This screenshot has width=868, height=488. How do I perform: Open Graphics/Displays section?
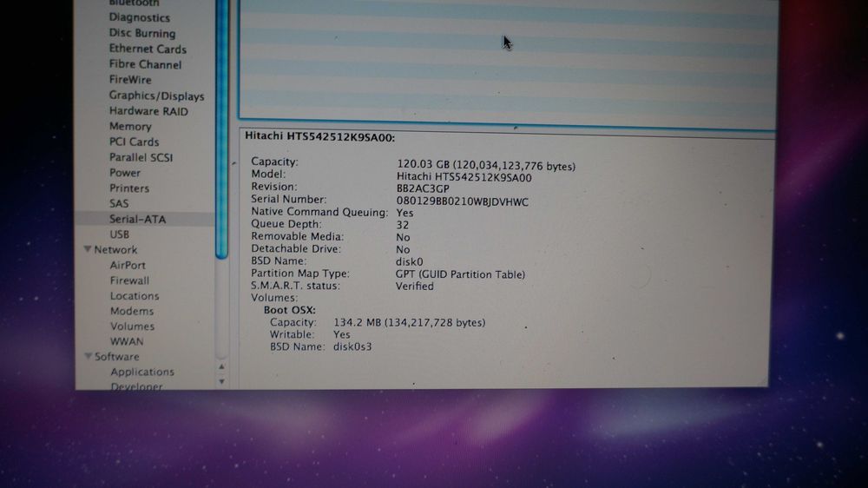pos(156,96)
